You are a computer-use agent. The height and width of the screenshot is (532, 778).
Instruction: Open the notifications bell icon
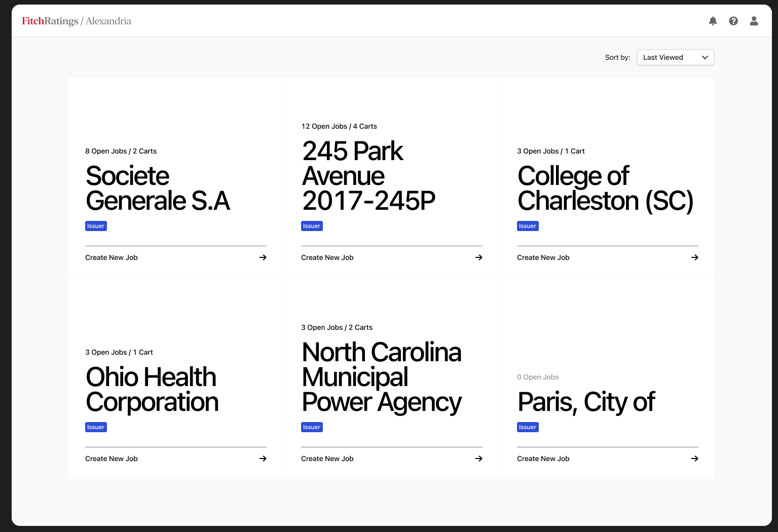pyautogui.click(x=713, y=21)
